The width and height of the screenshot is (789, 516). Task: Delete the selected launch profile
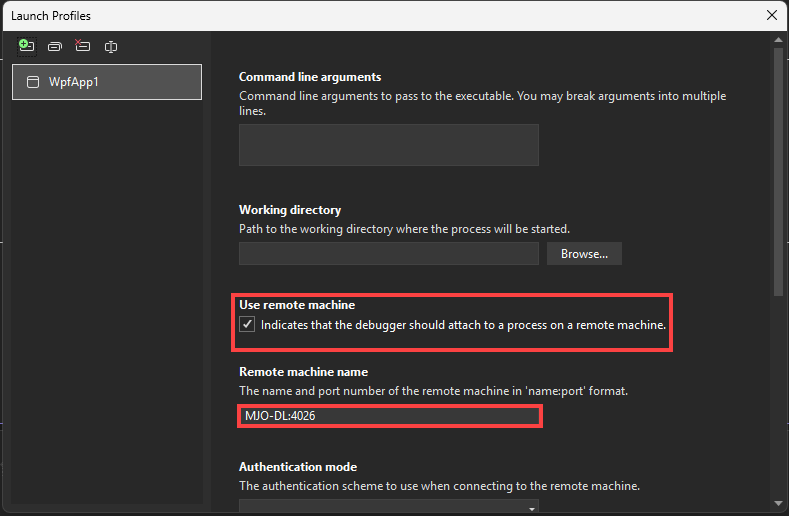83,46
